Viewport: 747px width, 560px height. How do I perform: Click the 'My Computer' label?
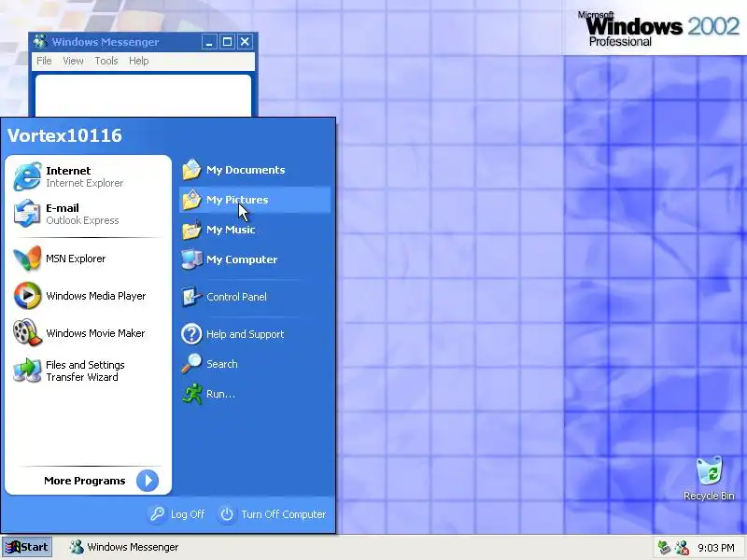242,259
